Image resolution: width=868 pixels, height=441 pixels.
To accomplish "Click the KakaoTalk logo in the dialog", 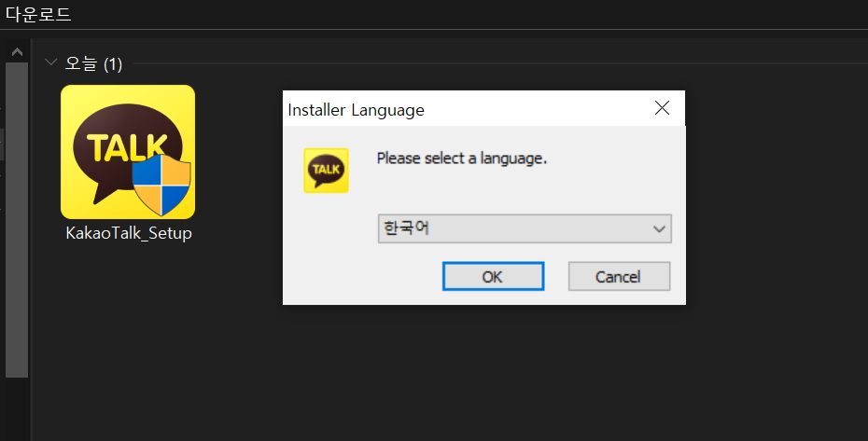I will 326,171.
